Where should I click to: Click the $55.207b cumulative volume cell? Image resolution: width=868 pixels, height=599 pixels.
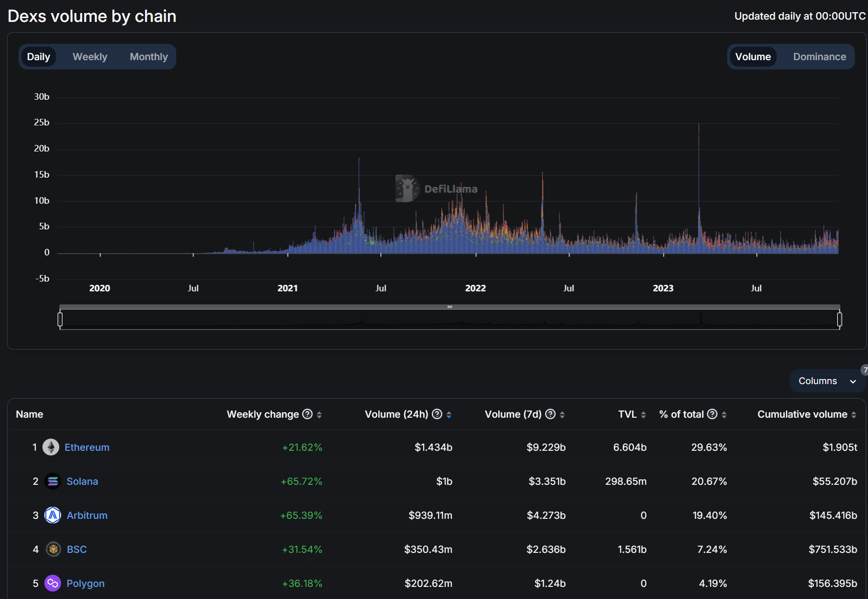pyautogui.click(x=835, y=481)
